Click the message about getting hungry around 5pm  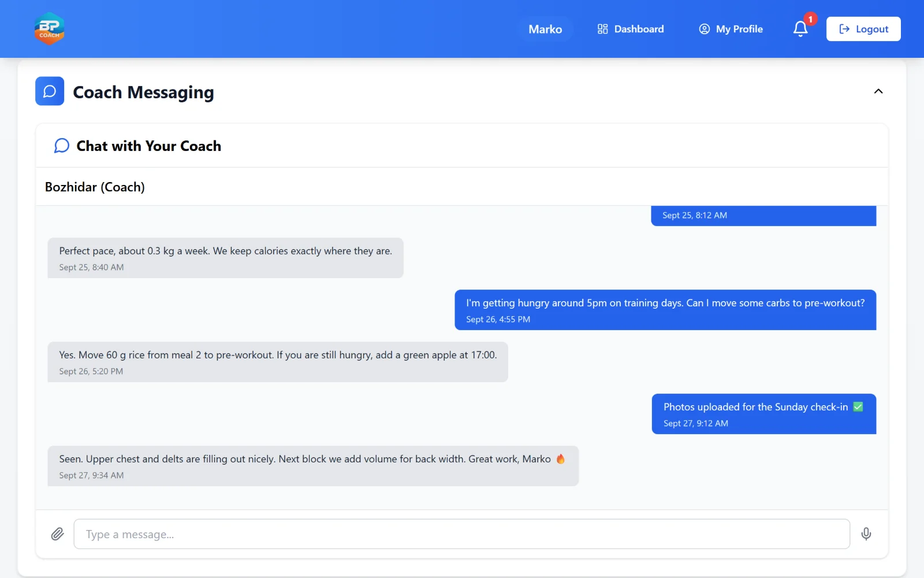[665, 310]
